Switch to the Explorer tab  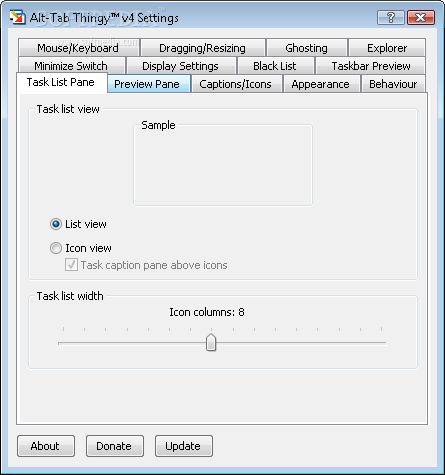point(387,48)
